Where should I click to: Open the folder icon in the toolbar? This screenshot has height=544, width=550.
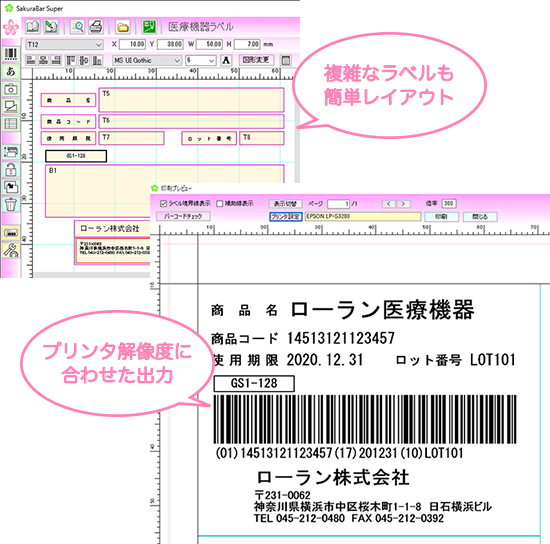click(x=123, y=27)
